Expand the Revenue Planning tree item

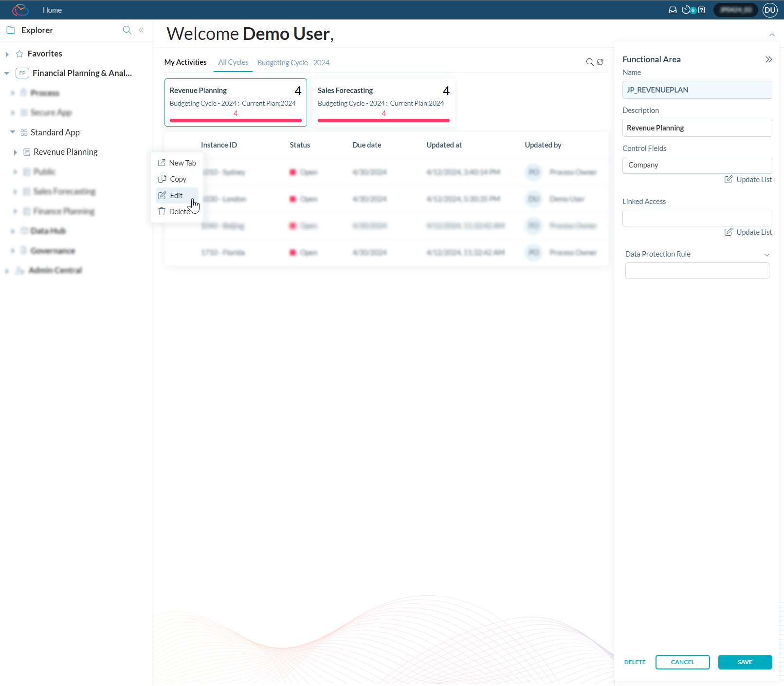point(16,152)
